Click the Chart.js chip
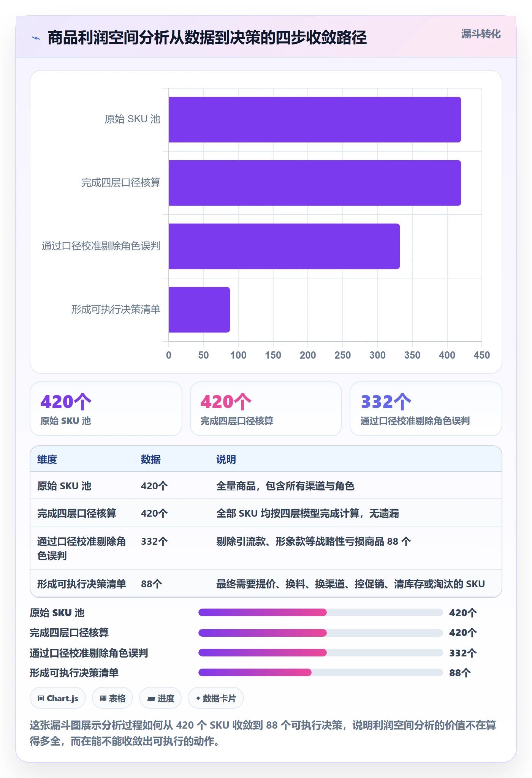 coord(58,698)
